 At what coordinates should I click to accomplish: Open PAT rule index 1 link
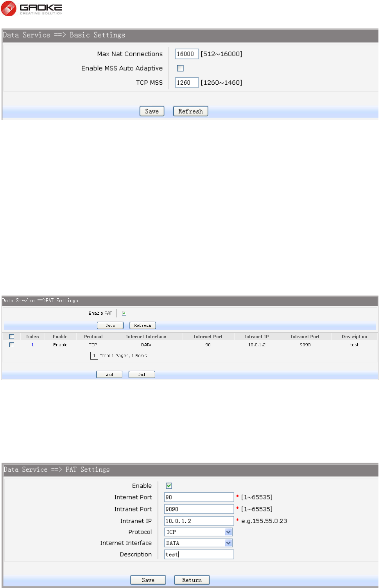click(x=32, y=345)
